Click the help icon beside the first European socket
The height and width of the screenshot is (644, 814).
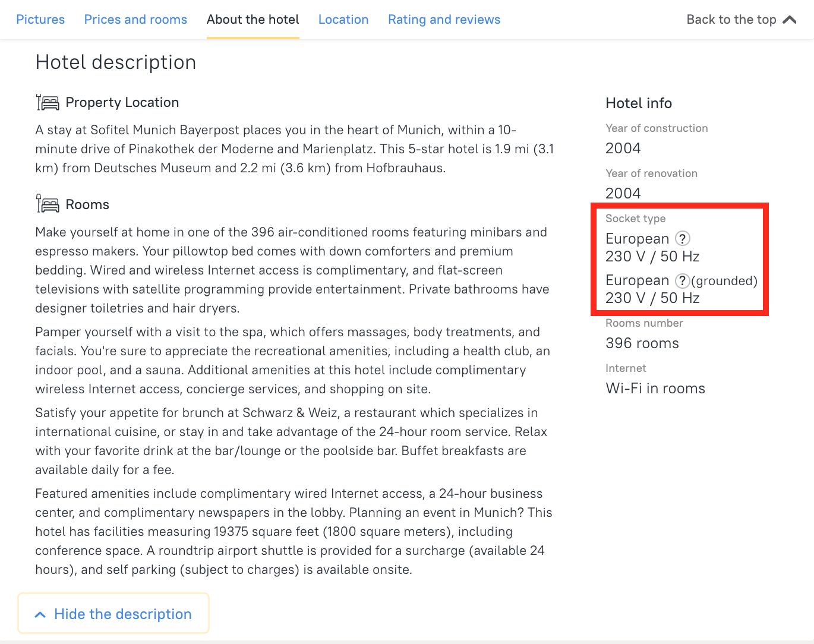(683, 239)
